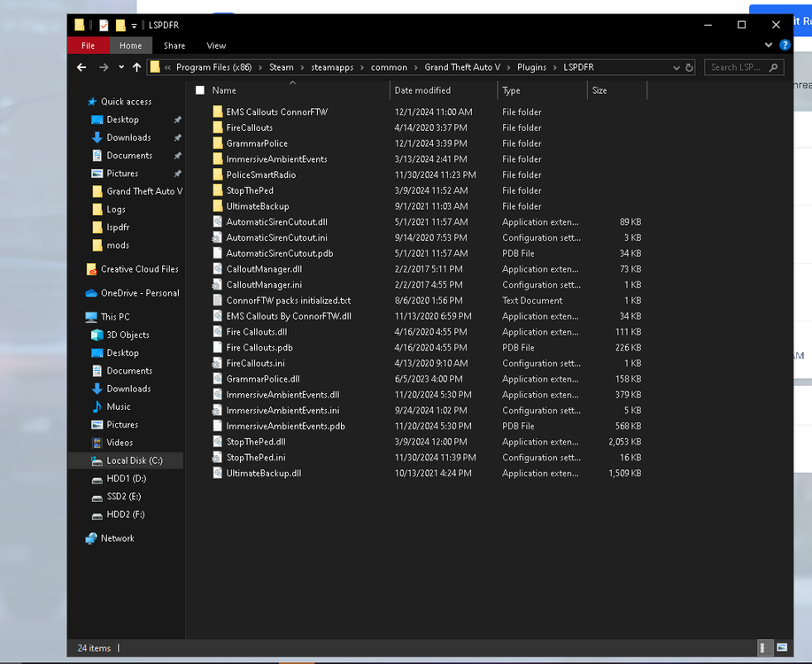812x664 pixels.
Task: Select UltimateBackup.dll file
Action: click(264, 474)
